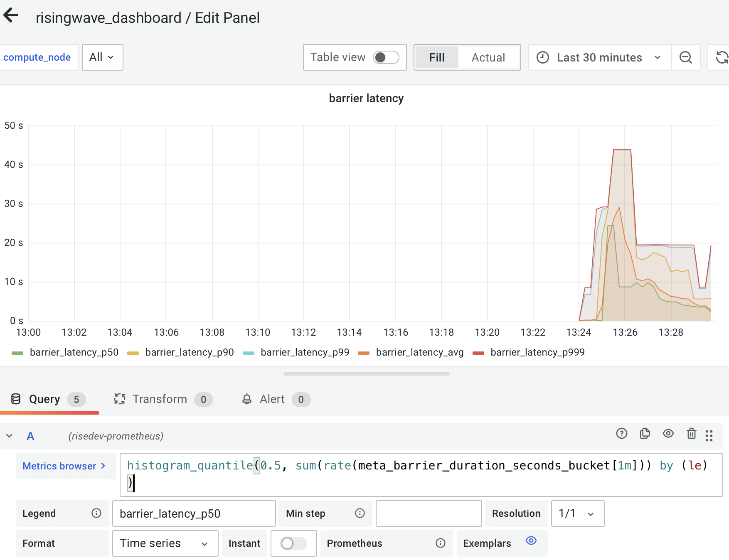Image resolution: width=729 pixels, height=560 pixels.
Task: Click the clock icon in the time picker
Action: 543,57
